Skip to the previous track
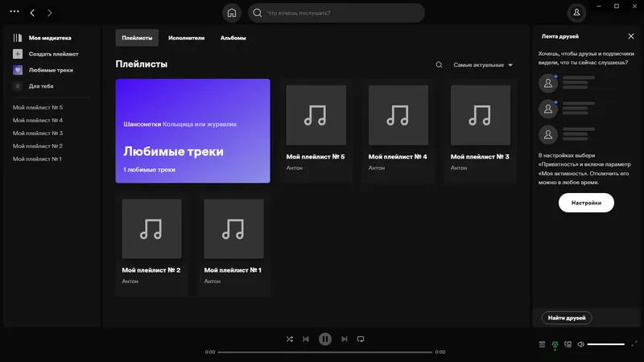 306,339
